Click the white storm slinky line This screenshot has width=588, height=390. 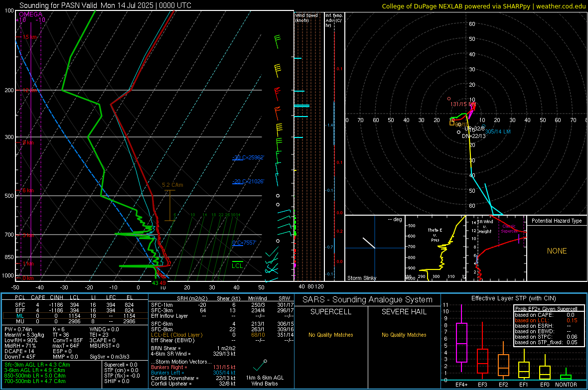pyautogui.click(x=369, y=243)
